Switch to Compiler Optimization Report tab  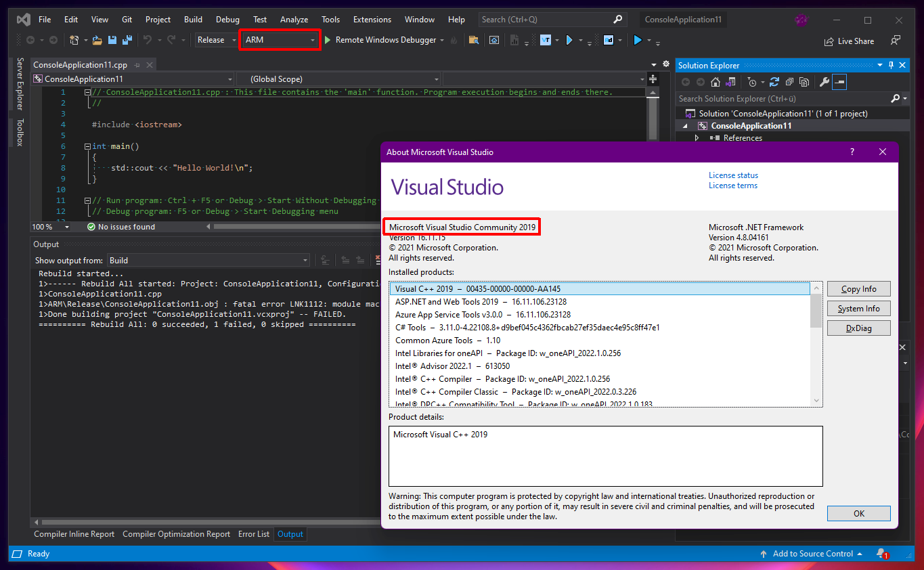176,534
